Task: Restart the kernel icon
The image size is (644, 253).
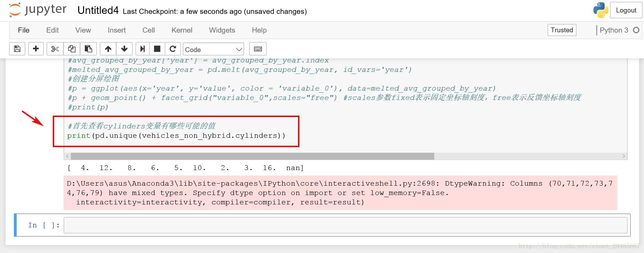Action: pyautogui.click(x=173, y=49)
